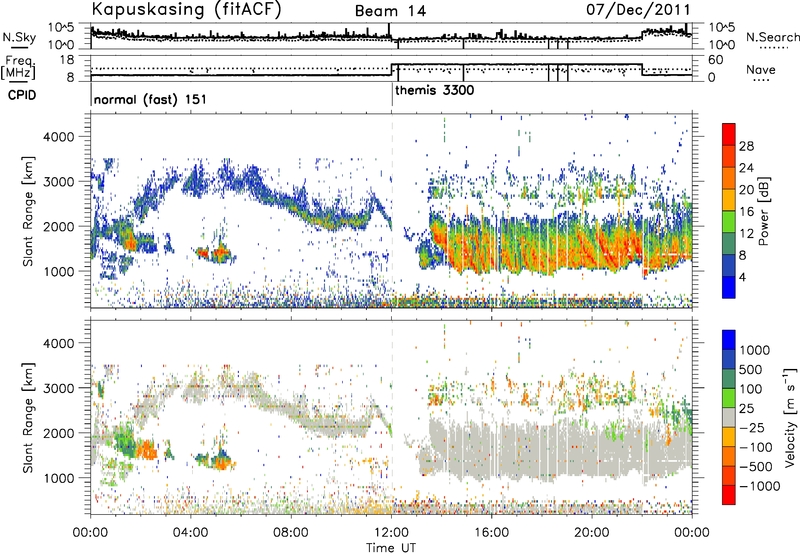Click the '20:00' time axis label
Screen dimensions: 800x554
coord(592,533)
